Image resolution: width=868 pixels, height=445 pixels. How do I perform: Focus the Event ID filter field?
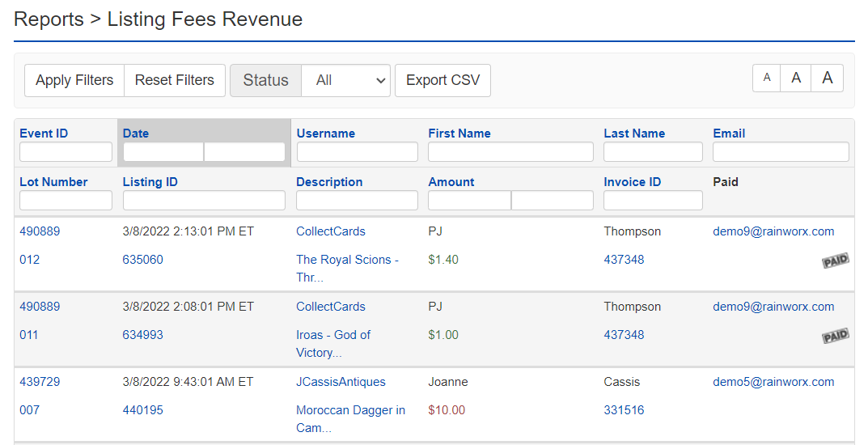click(66, 151)
